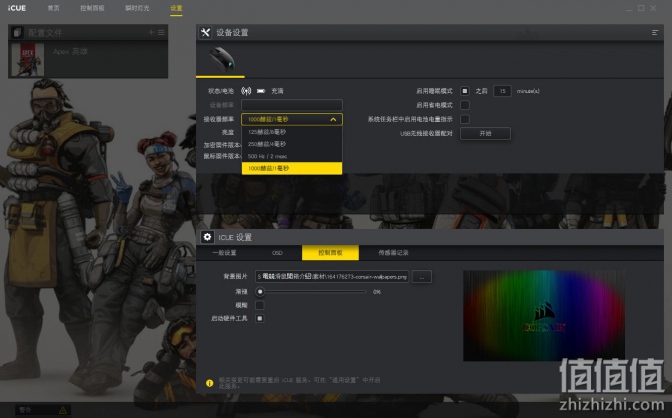Click the iCUE logo in the header
The image size is (672, 418).
17,8
